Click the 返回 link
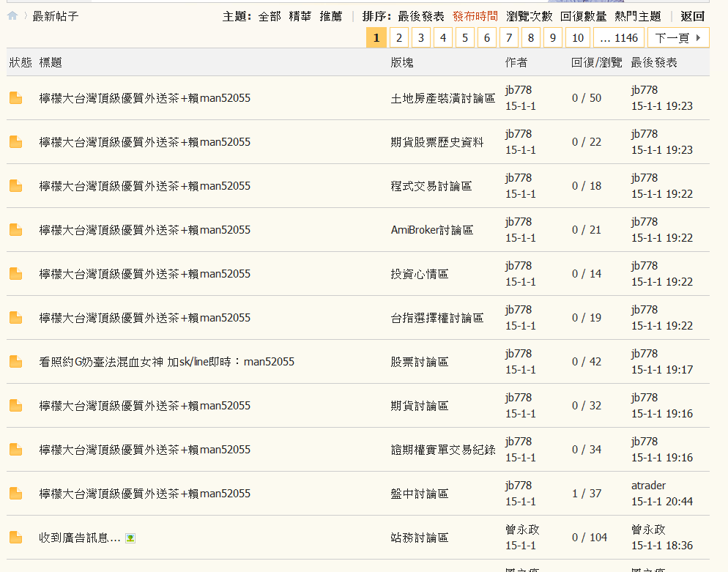Viewport: 728px width, 572px height. 692,16
